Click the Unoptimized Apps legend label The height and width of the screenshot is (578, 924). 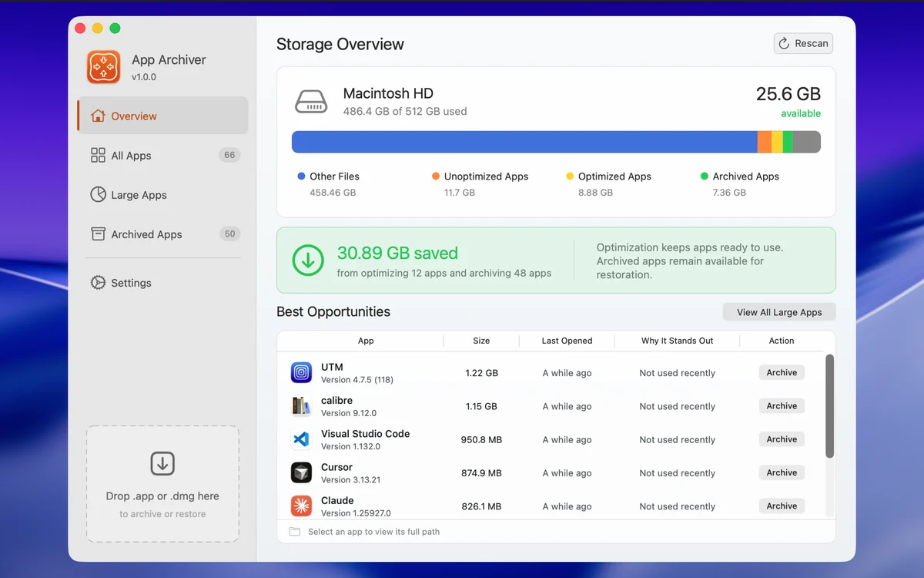[486, 176]
